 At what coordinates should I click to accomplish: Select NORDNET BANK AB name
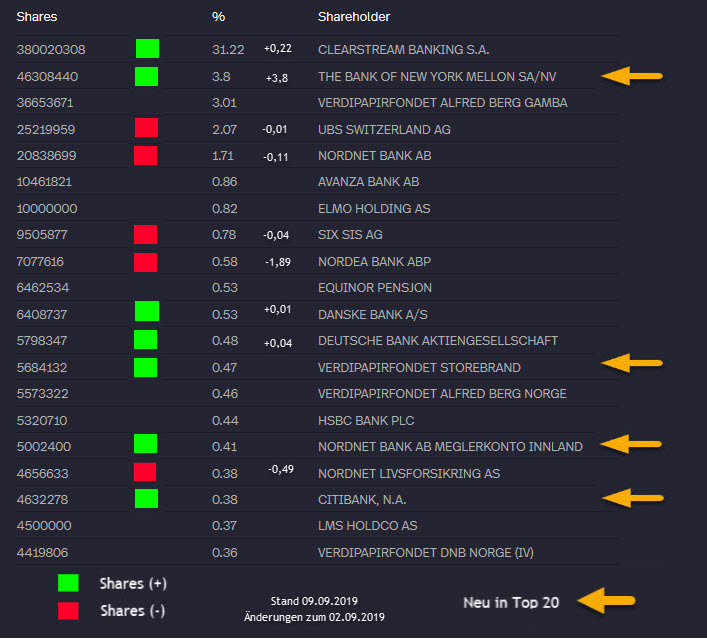point(375,156)
